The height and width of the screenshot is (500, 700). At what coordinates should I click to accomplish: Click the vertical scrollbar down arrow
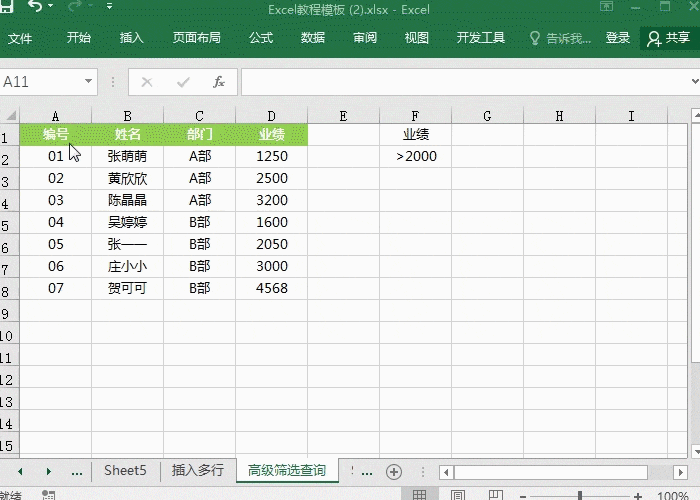(x=696, y=451)
